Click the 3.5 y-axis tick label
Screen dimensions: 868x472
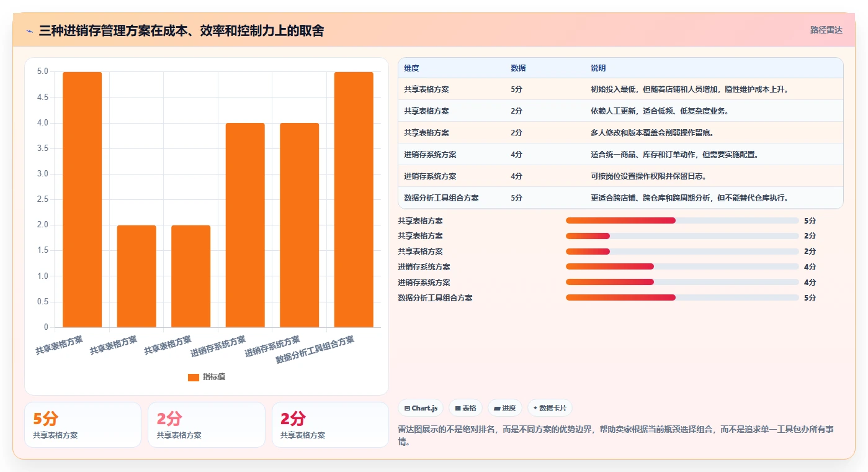pos(42,148)
